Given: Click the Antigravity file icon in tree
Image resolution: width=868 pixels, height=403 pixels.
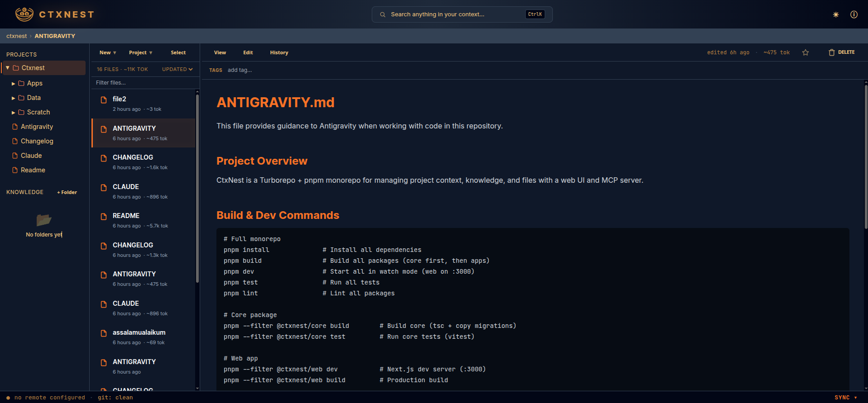Looking at the screenshot, I should (15, 127).
